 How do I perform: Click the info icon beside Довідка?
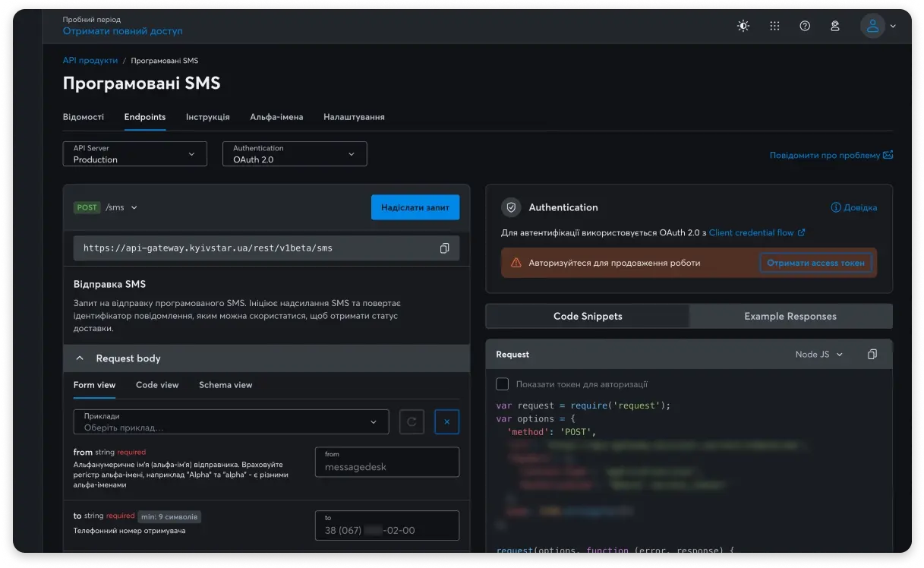tap(836, 207)
